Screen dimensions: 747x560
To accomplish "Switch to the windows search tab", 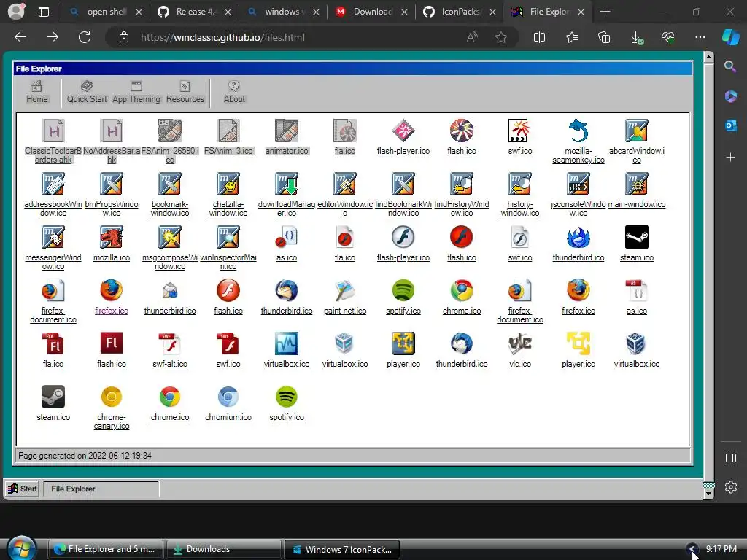I will click(x=283, y=12).
